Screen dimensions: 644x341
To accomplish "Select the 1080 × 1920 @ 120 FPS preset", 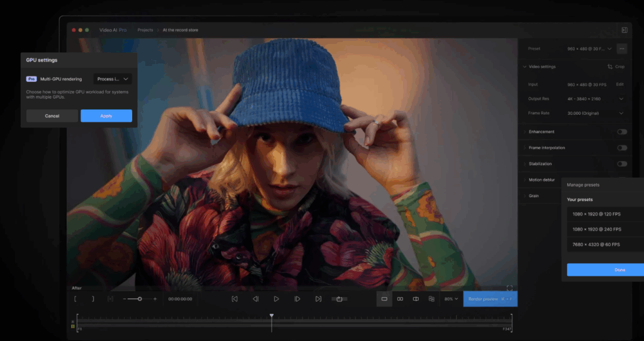I will pos(606,214).
